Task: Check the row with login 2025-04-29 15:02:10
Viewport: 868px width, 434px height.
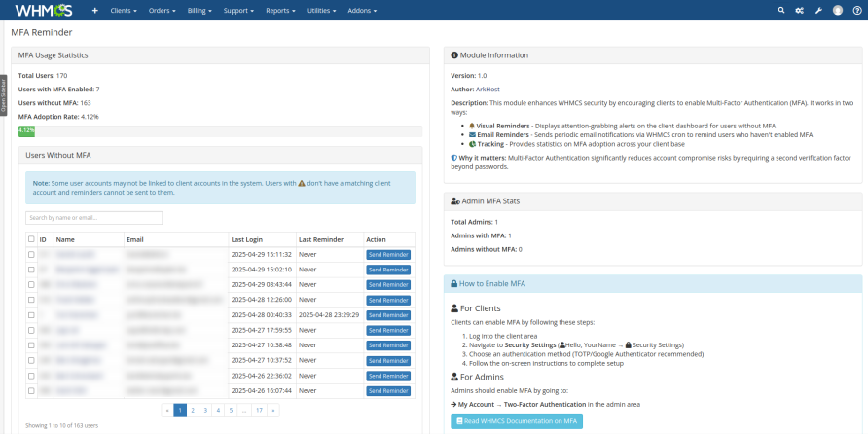Action: [x=31, y=270]
